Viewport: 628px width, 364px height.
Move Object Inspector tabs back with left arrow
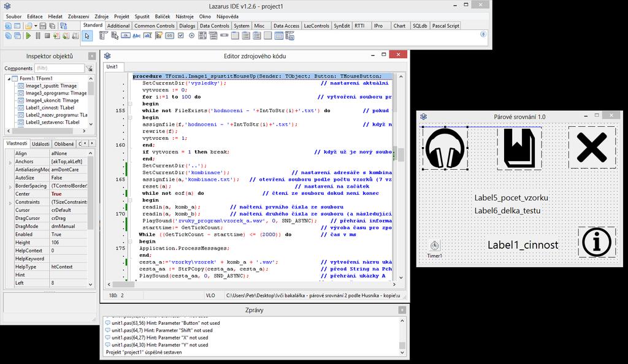click(x=85, y=143)
